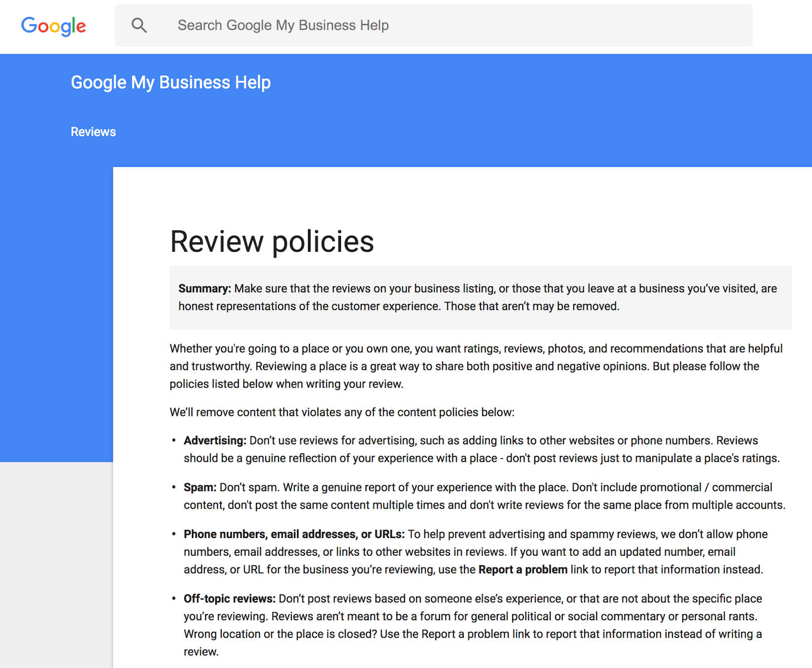Click the Review policies heading
Screen dimensions: 812x668
coord(272,242)
